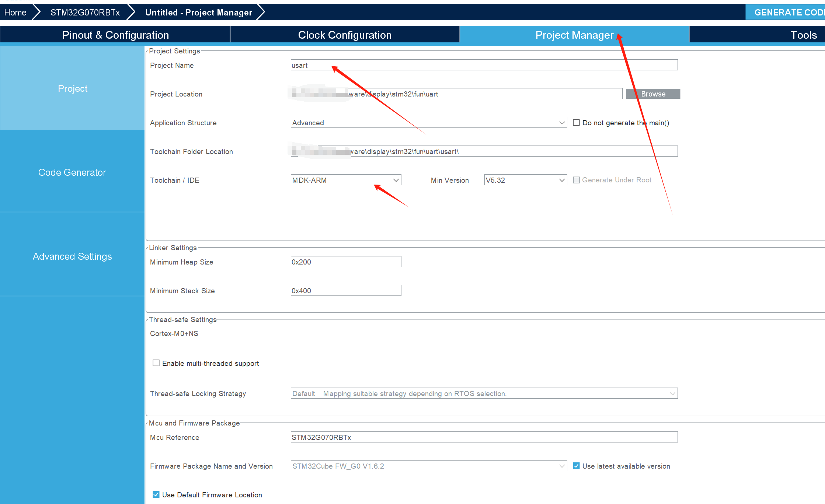Go to Home breadcrumb
The height and width of the screenshot is (504, 825).
click(x=15, y=13)
